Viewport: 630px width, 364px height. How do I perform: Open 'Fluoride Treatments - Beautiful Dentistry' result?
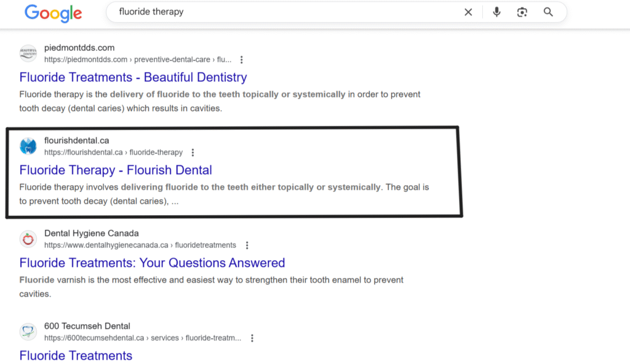click(133, 77)
